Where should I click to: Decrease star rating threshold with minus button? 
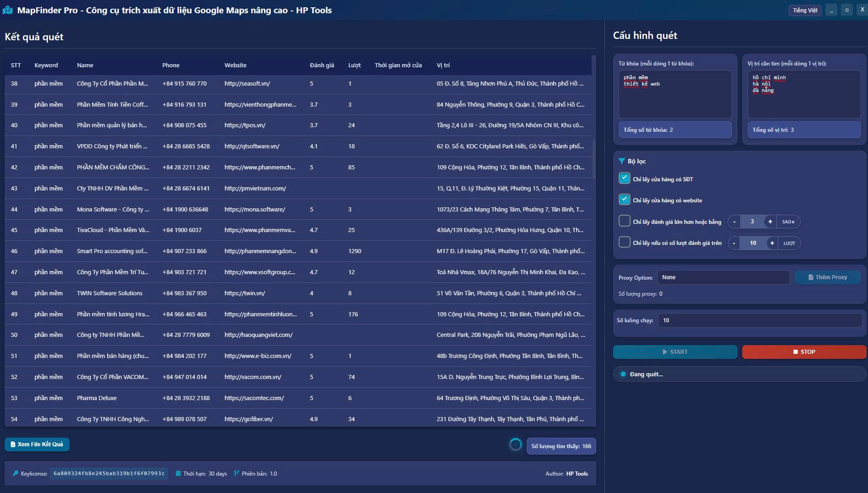(734, 222)
